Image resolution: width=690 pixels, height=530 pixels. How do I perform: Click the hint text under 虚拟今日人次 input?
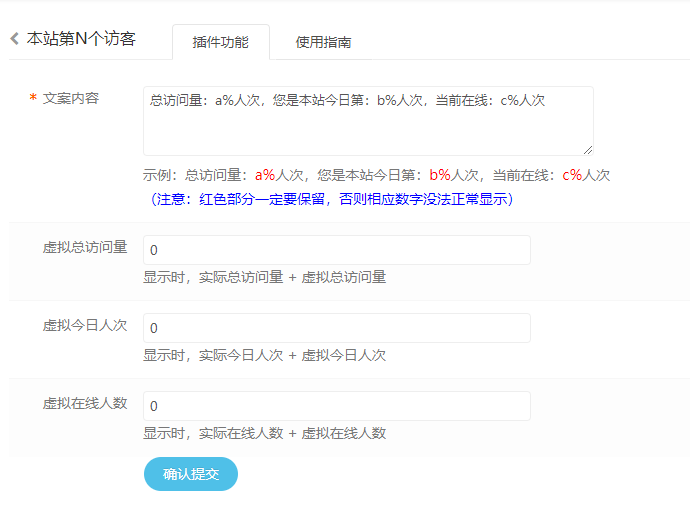[x=264, y=355]
